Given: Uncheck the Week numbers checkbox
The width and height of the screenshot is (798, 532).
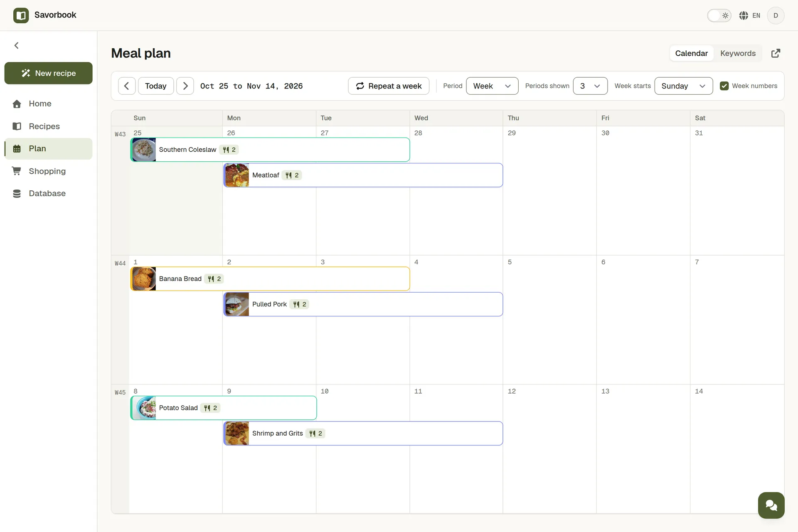Looking at the screenshot, I should [x=724, y=86].
